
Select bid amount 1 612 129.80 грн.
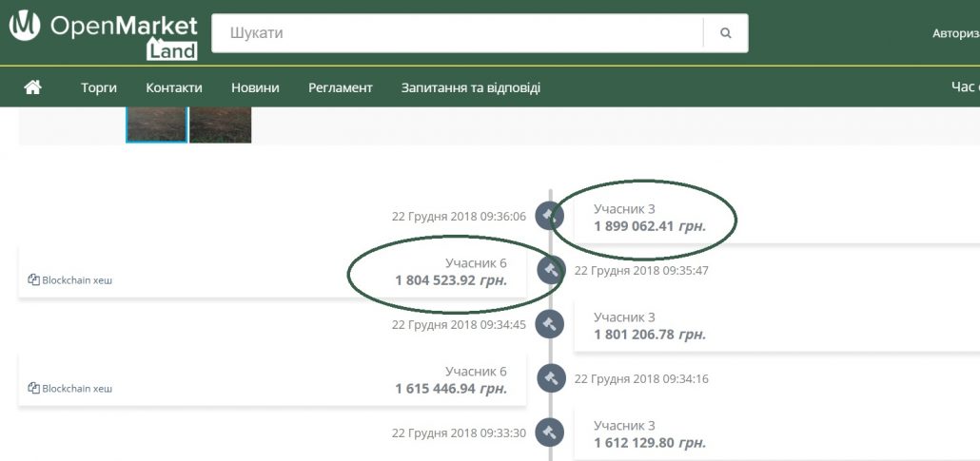pos(650,443)
